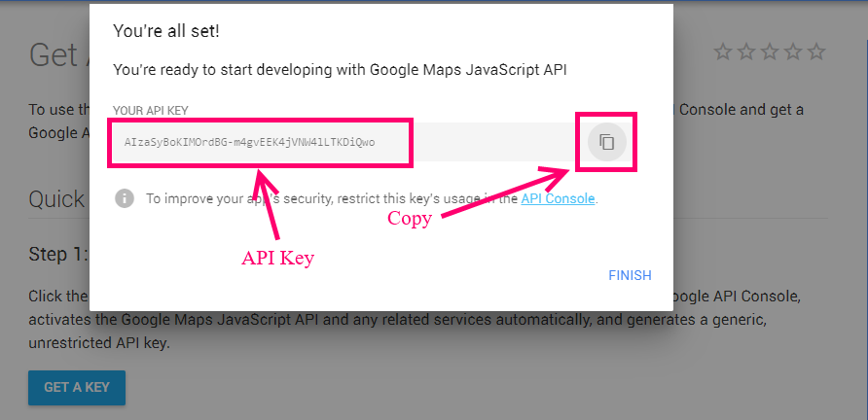Click the "unrestricted API key." paragraph text
This screenshot has height=420, width=868.
pyautogui.click(x=99, y=343)
